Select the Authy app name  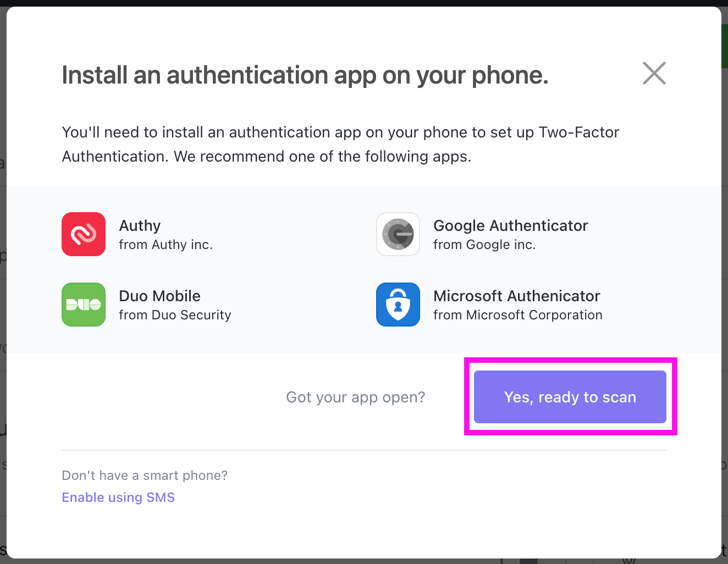pyautogui.click(x=140, y=226)
